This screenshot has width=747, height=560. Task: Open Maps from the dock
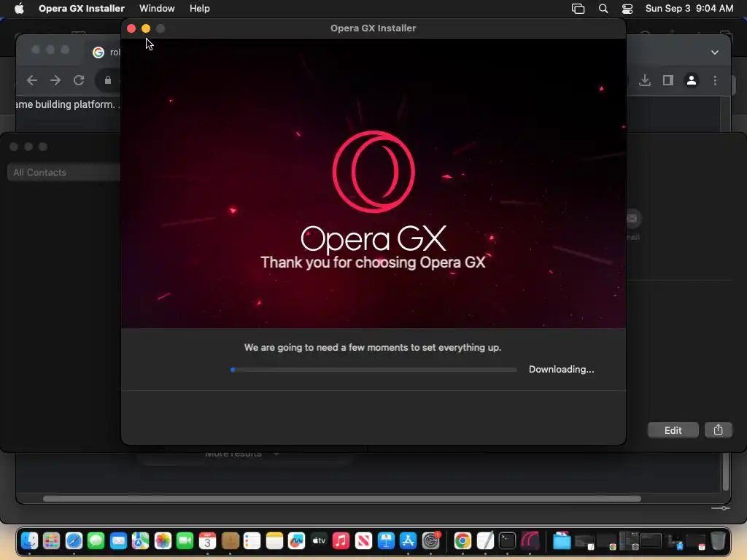(141, 541)
